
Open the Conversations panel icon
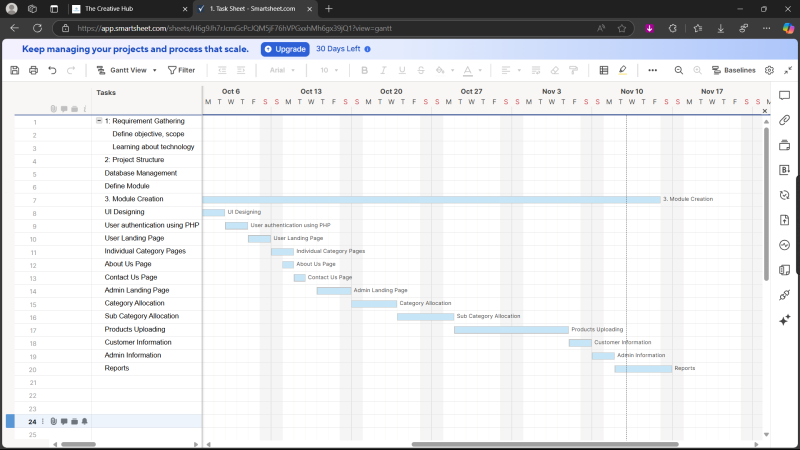785,95
